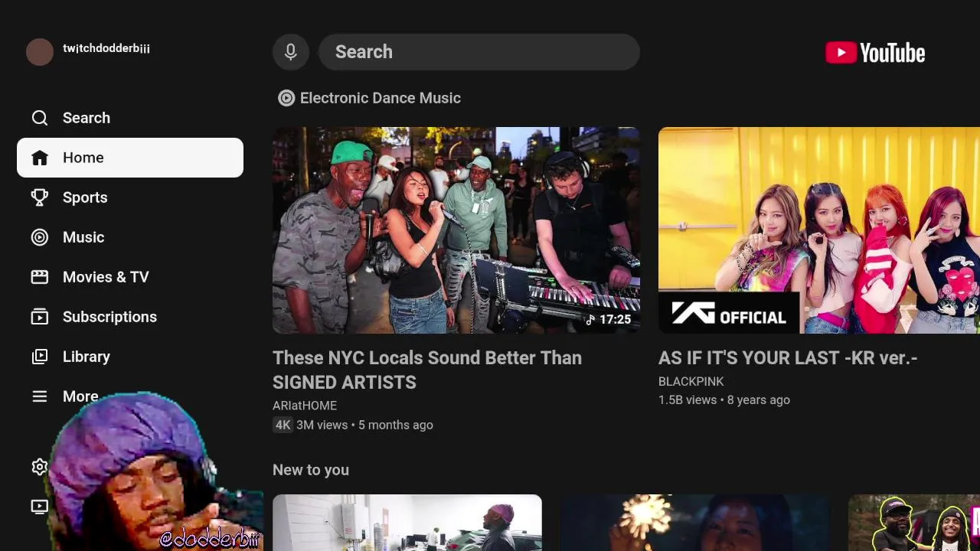Open the first New to you thumbnail

[x=407, y=523]
